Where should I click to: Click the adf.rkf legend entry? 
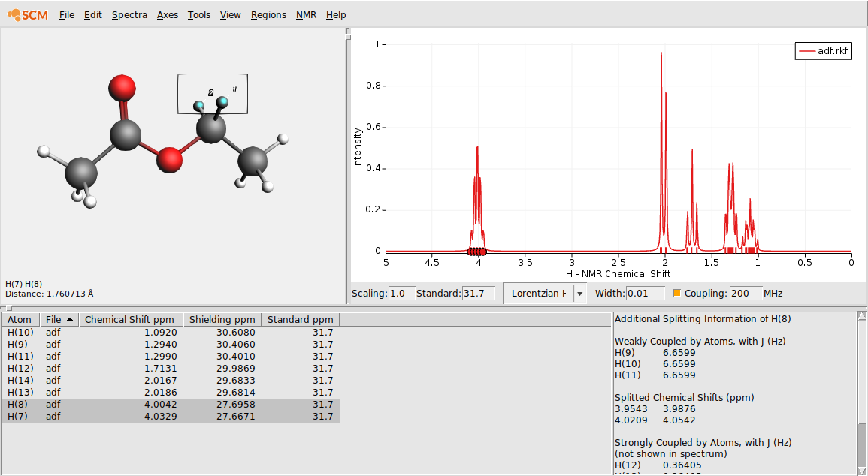pyautogui.click(x=823, y=51)
